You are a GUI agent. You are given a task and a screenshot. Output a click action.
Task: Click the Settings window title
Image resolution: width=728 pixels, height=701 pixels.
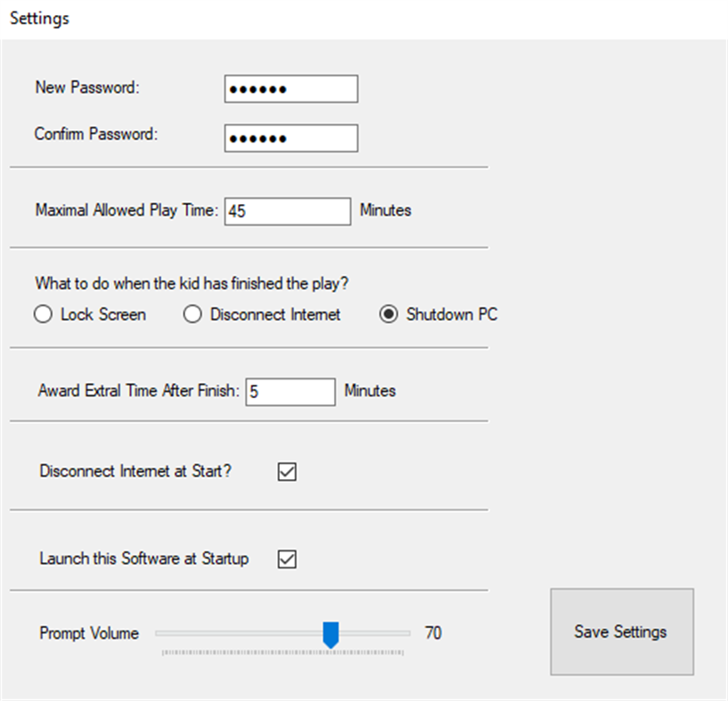pyautogui.click(x=38, y=18)
